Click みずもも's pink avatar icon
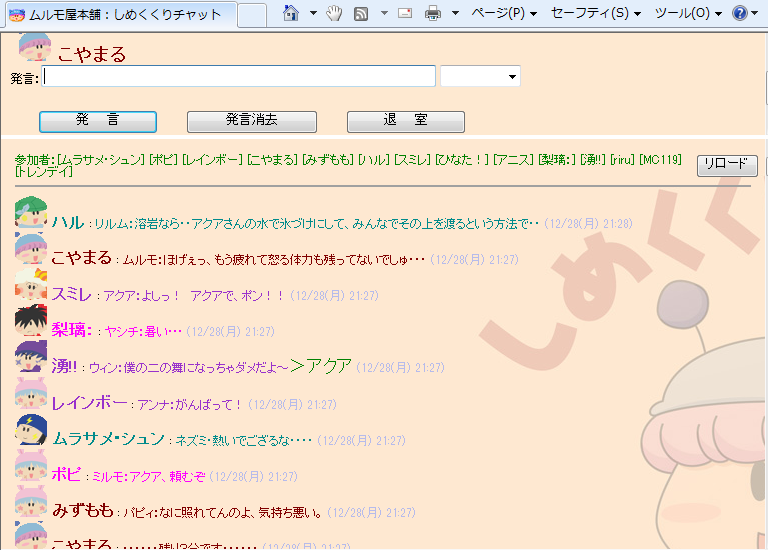 [x=31, y=501]
